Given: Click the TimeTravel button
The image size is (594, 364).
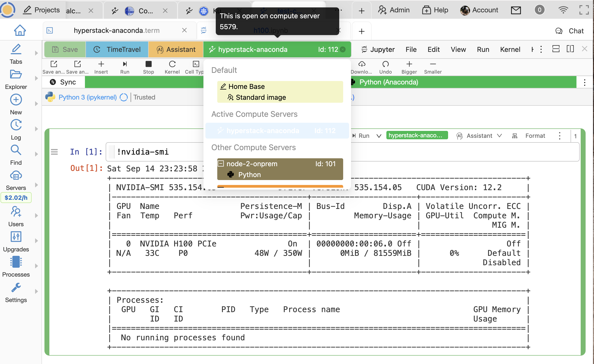Looking at the screenshot, I should pyautogui.click(x=118, y=50).
